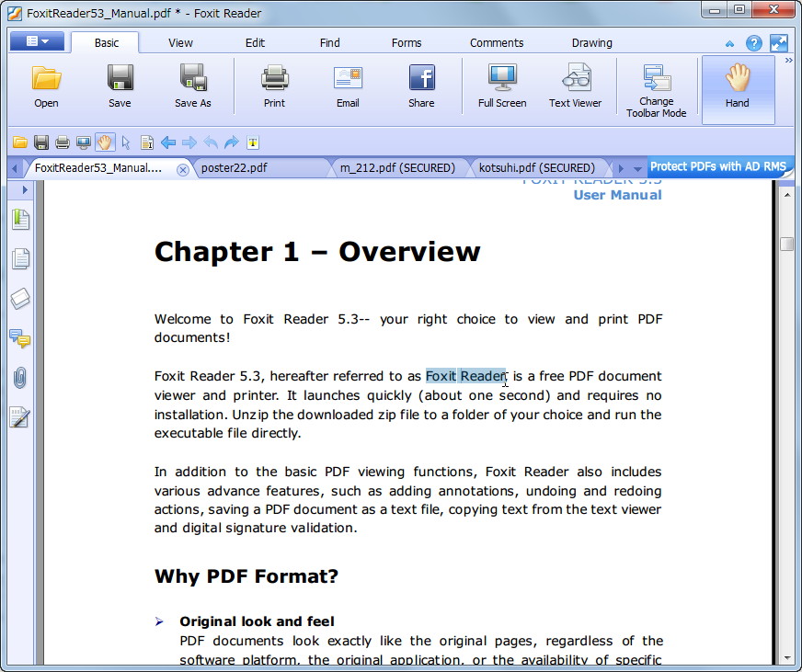Viewport: 802px width, 672px height.
Task: Click the Chapter 1 – Overview heading
Action: (317, 251)
